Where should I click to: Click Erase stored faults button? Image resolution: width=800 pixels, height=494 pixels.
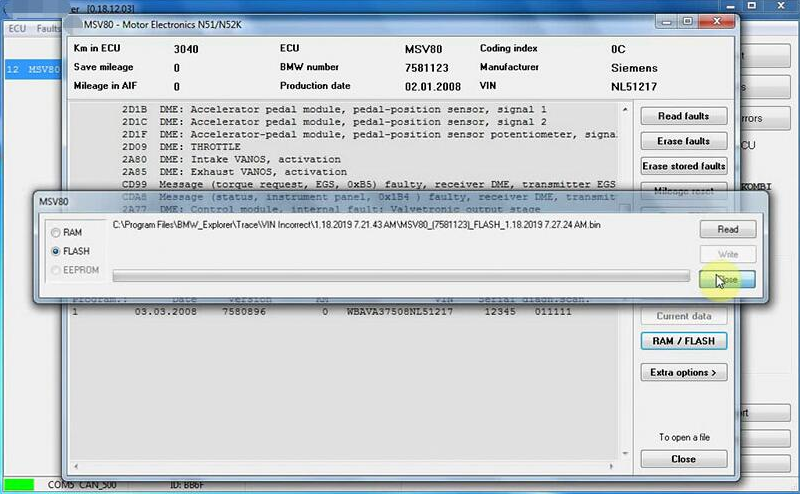684,166
